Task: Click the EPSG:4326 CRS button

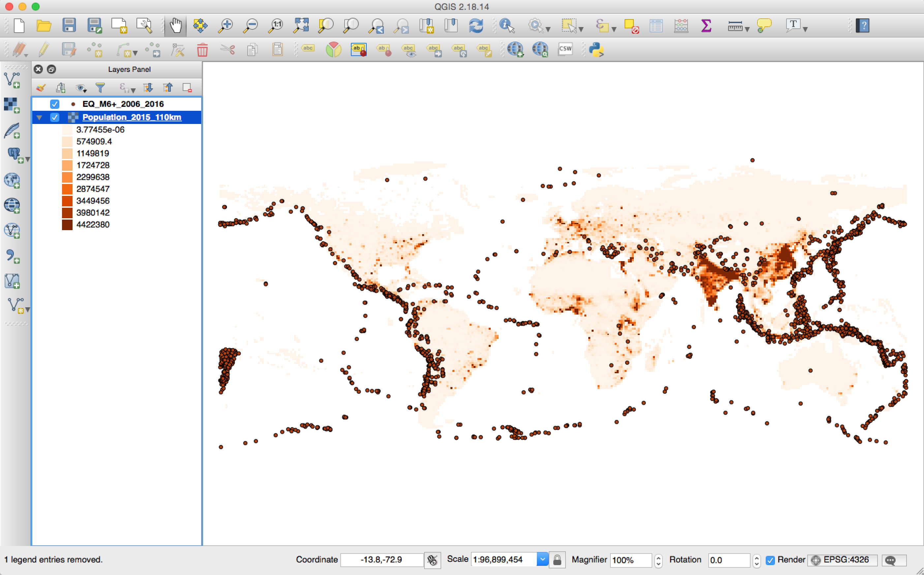Action: point(842,560)
